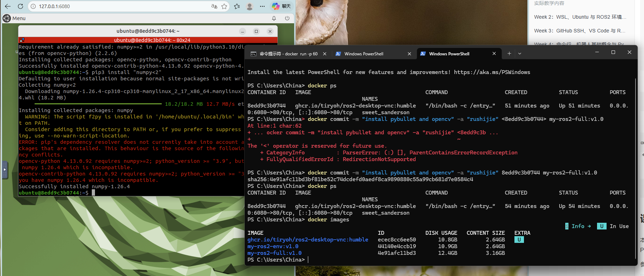644x276 pixels.
Task: Close the active Windows PowerShell tab
Action: 494,54
